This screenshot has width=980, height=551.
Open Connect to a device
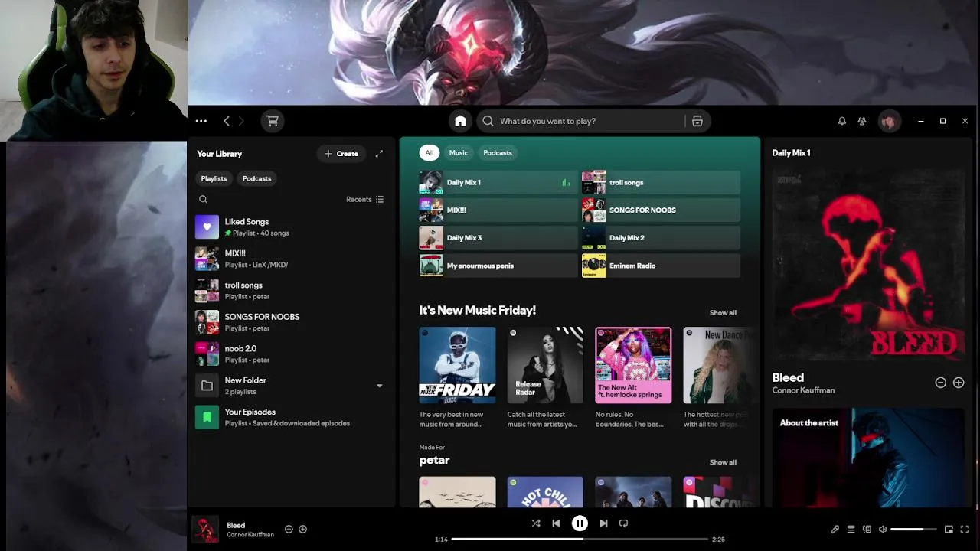[867, 529]
